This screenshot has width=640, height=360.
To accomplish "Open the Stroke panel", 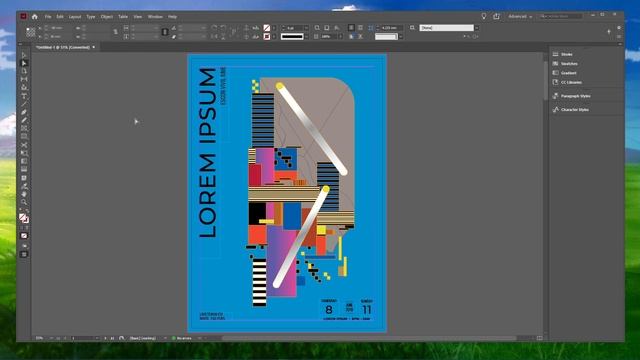I will [567, 54].
